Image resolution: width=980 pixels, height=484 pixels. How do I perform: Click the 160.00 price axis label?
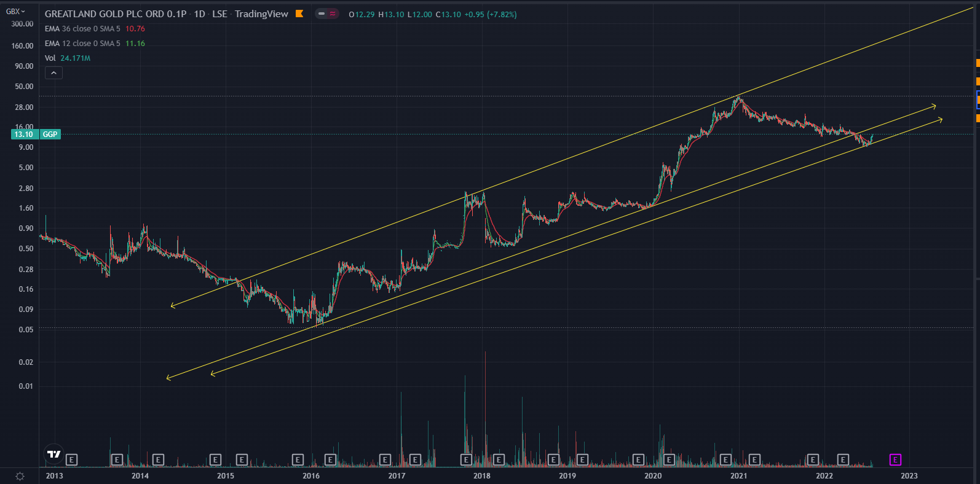tap(23, 46)
